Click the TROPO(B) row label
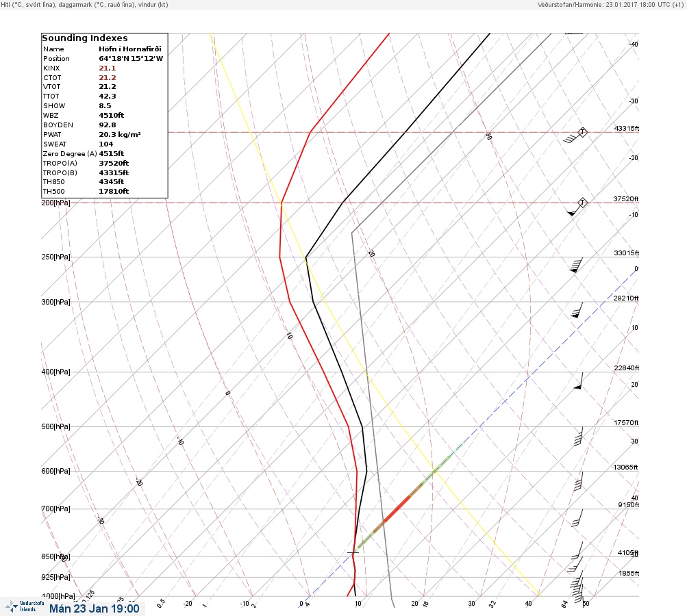Image resolution: width=687 pixels, height=616 pixels. click(60, 173)
